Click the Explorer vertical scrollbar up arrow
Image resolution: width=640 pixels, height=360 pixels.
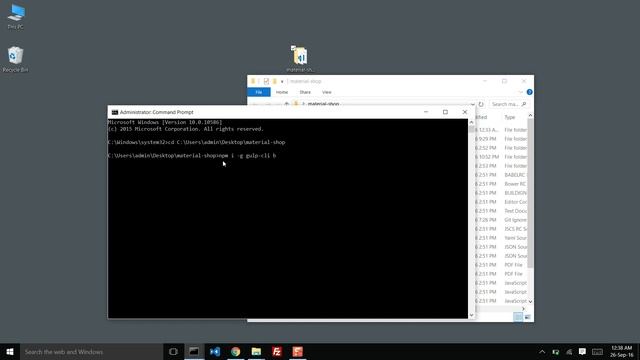click(530, 116)
